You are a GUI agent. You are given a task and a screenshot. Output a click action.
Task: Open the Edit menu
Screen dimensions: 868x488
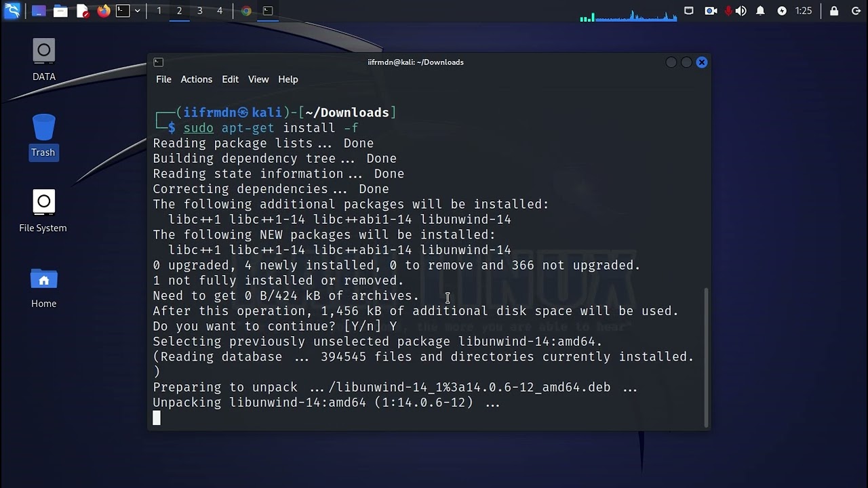(230, 79)
